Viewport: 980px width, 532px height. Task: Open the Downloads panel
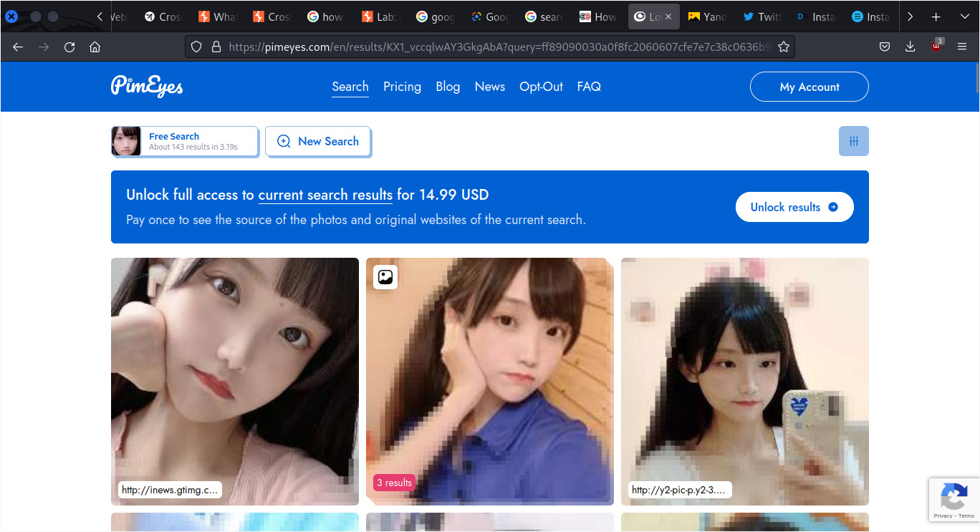pyautogui.click(x=910, y=46)
